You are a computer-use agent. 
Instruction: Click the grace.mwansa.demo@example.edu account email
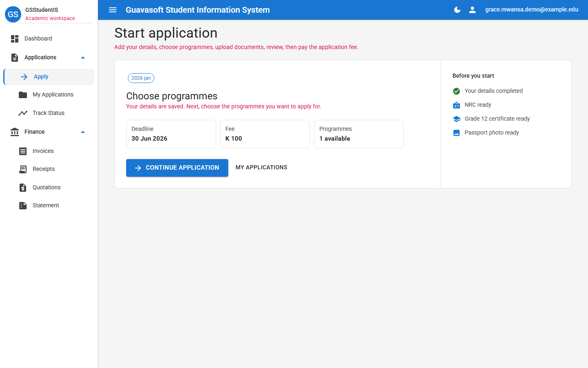coord(532,9)
